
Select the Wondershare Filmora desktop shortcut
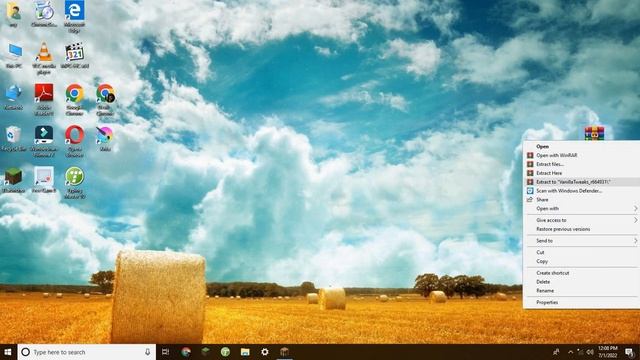click(x=44, y=141)
